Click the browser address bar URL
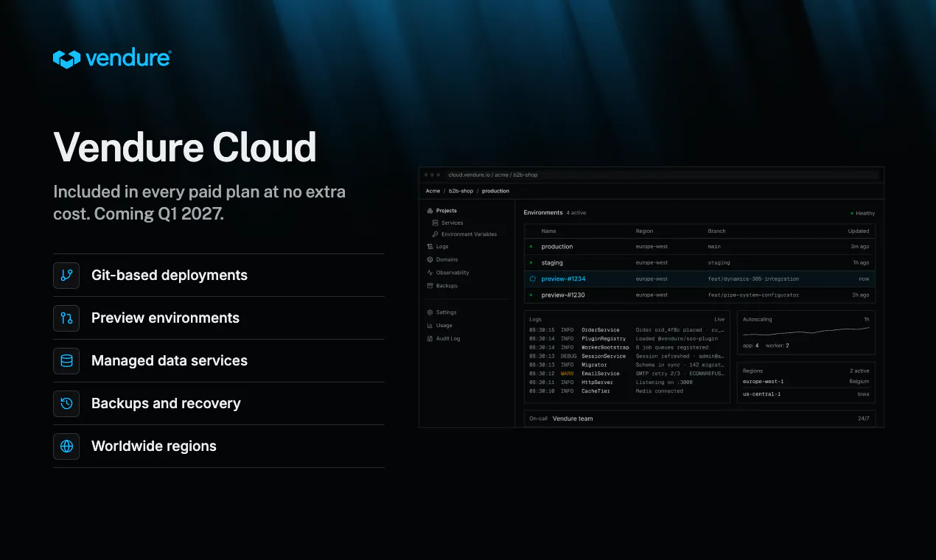Screen dimensions: 936x560 click(493, 175)
